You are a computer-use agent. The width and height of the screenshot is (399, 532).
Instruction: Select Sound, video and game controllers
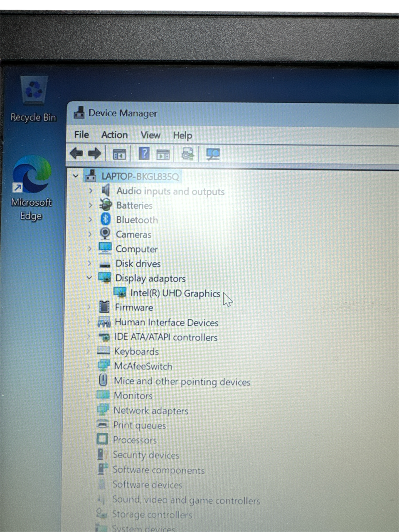click(186, 500)
